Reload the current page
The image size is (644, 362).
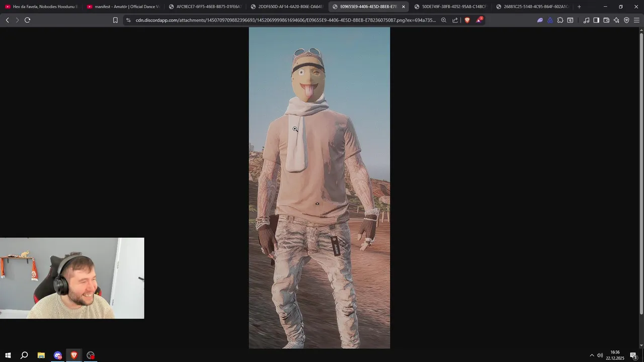coord(27,20)
